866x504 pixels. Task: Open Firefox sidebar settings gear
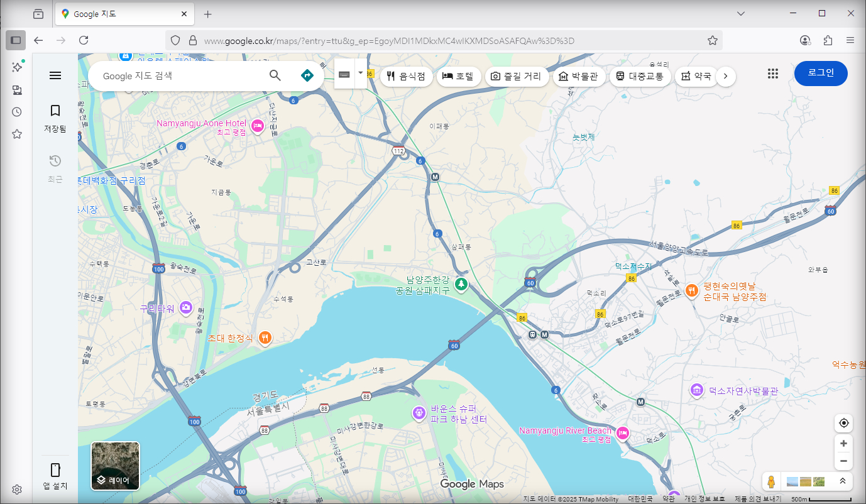17,490
